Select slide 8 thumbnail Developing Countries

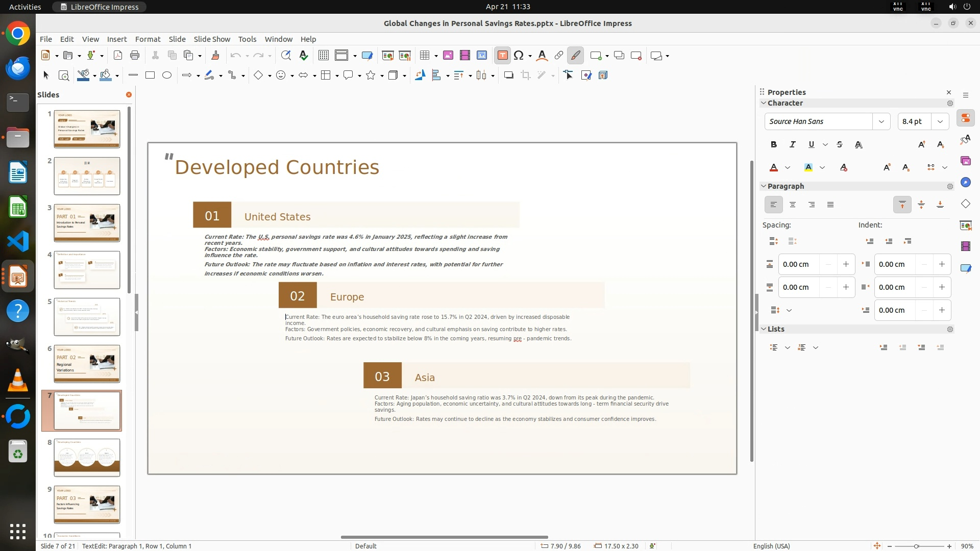coord(87,458)
